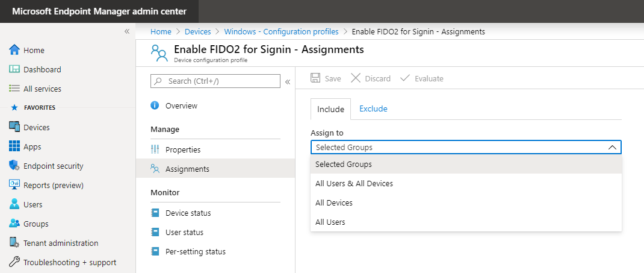This screenshot has width=644, height=273.
Task: Collapse the left navigation sidebar
Action: [x=127, y=31]
